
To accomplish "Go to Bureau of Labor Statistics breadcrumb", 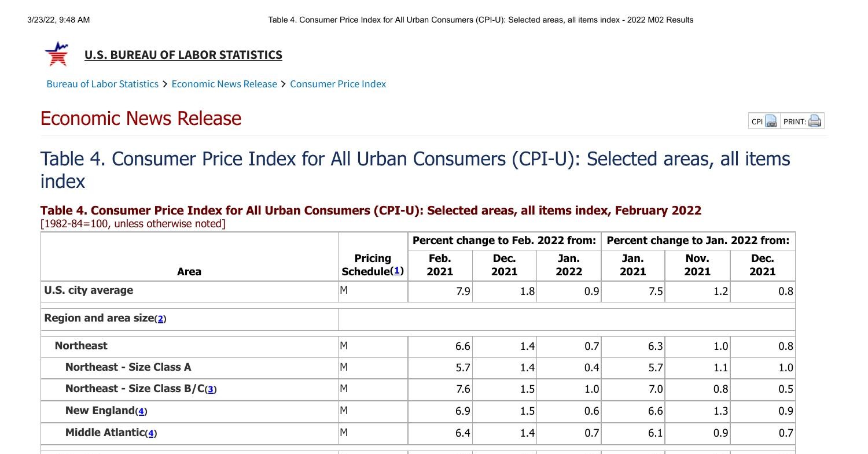I will pos(102,84).
